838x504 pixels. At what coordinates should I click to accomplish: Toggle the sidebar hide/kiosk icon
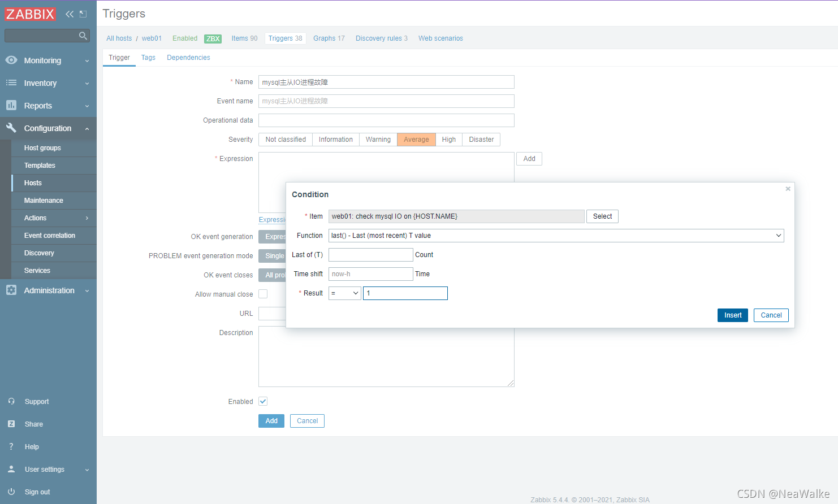(83, 14)
